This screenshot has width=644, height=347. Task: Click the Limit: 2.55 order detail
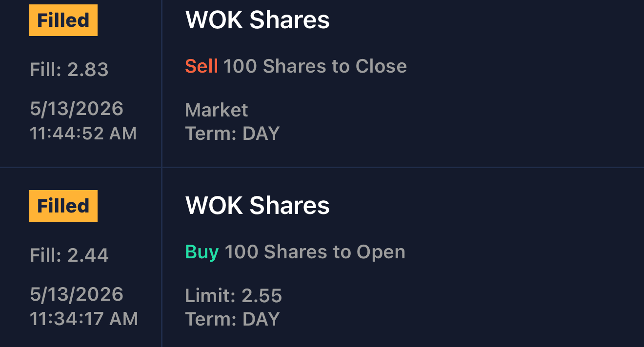[x=234, y=296]
